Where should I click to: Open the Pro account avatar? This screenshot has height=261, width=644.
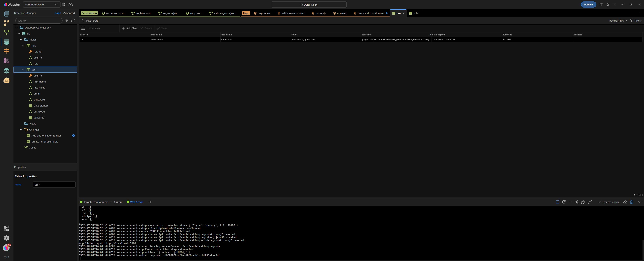[7, 247]
